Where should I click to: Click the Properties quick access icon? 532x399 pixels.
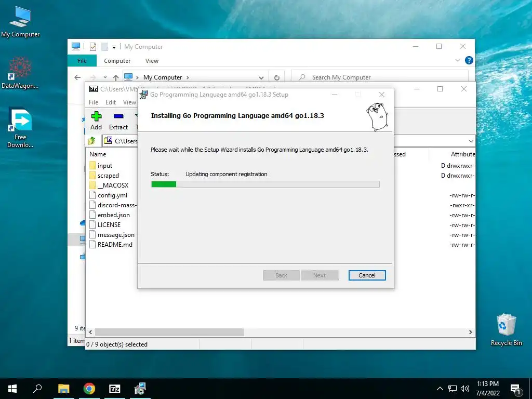(x=92, y=47)
